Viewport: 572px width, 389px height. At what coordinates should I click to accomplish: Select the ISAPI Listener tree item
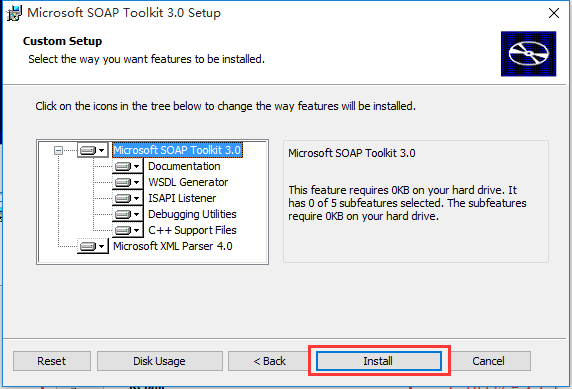click(182, 198)
